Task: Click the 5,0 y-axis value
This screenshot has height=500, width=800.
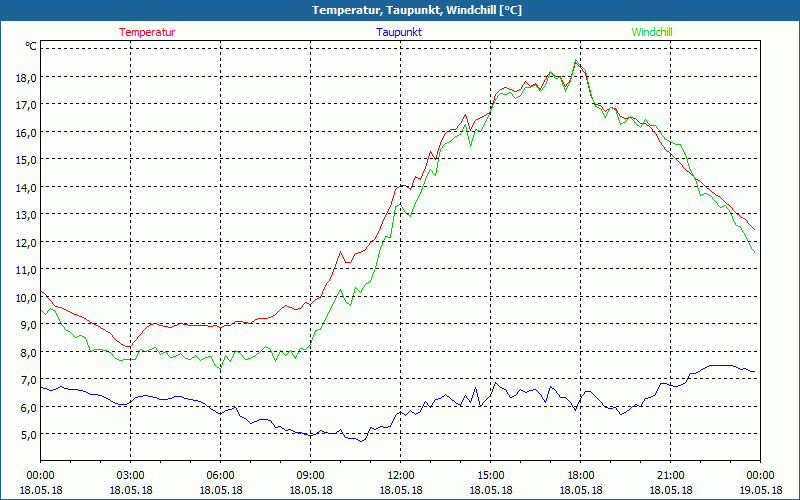Action: click(x=29, y=436)
